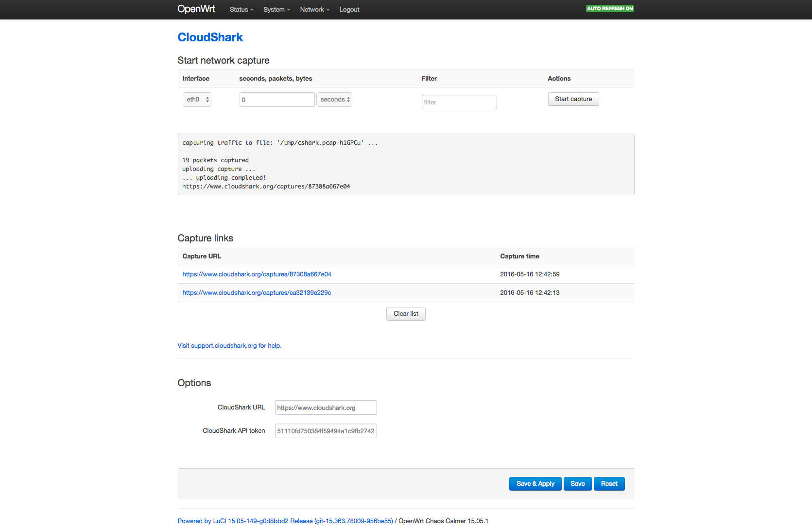This screenshot has width=812, height=528.
Task: Click the uploaded URL in capture log output
Action: [266, 187]
